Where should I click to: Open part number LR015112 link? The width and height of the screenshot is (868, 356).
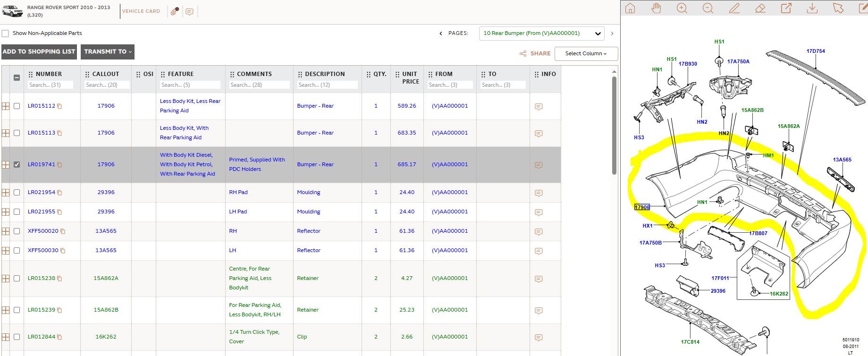click(42, 106)
